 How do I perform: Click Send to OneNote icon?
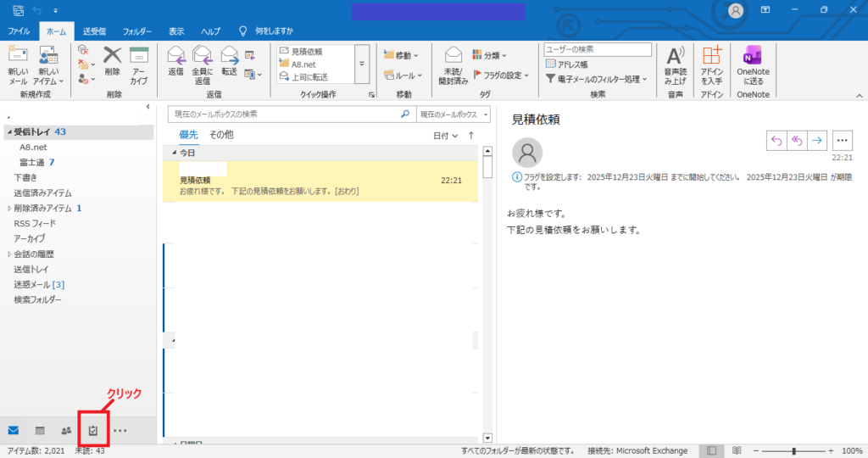[x=752, y=58]
